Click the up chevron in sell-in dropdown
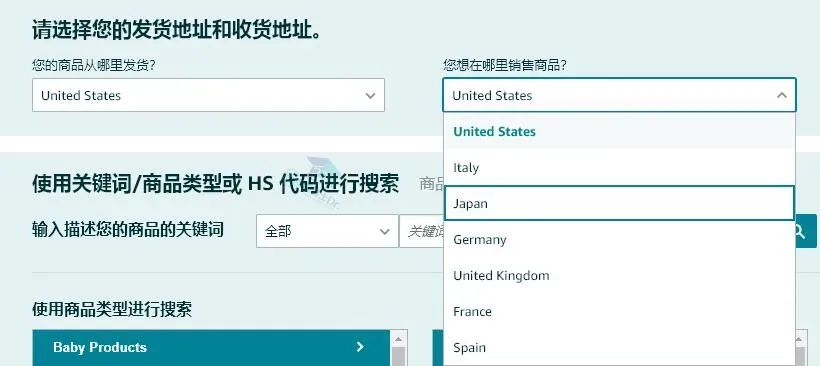The width and height of the screenshot is (820, 366). point(782,95)
